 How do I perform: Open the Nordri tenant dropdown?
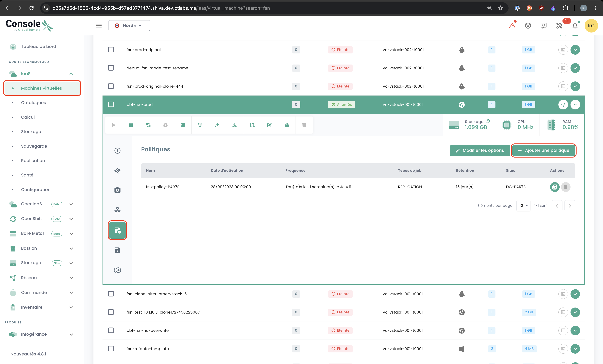[129, 26]
